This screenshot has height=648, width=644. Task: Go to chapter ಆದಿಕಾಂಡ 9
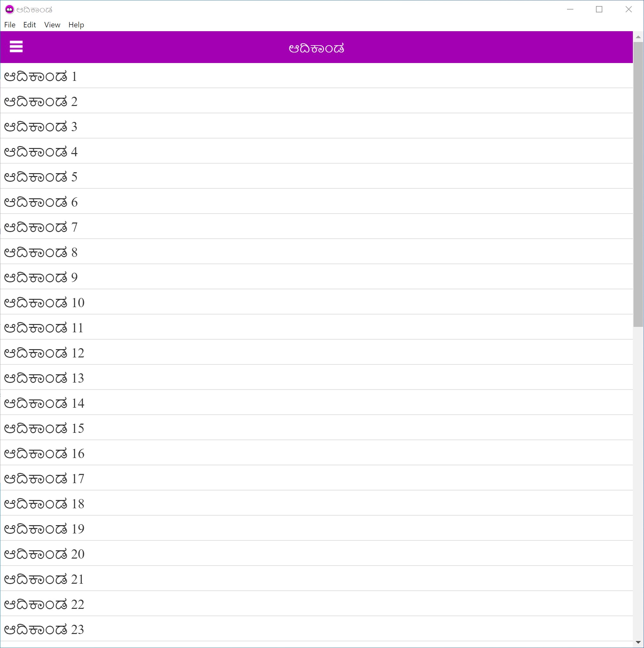tap(40, 278)
